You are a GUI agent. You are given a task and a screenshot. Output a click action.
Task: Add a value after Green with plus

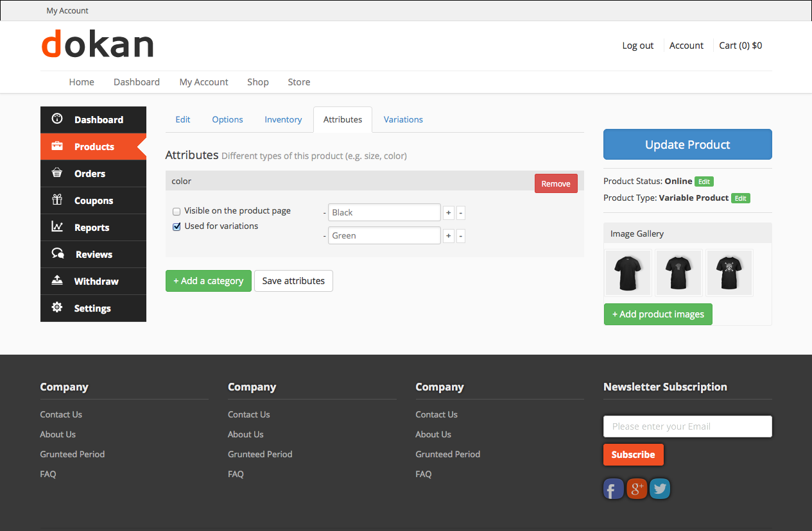point(449,236)
